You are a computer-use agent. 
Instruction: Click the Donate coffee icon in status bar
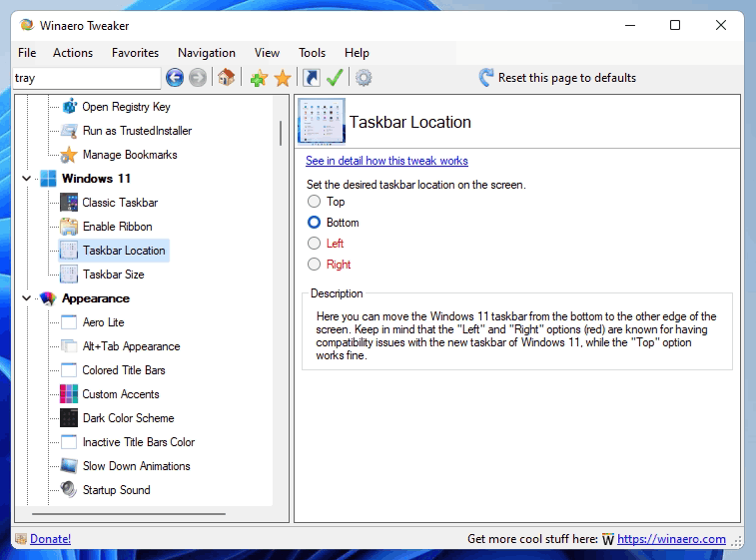point(21,539)
